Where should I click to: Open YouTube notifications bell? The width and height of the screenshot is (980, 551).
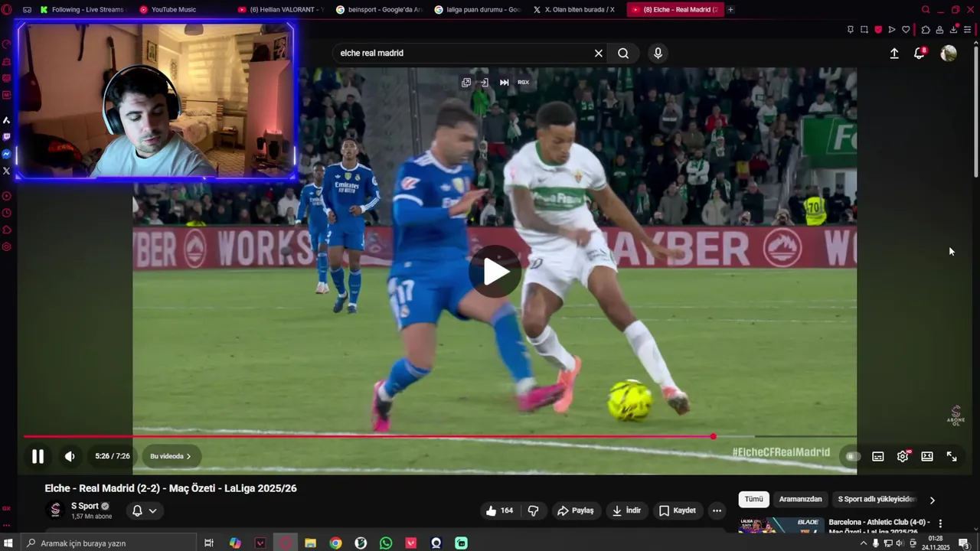920,54
